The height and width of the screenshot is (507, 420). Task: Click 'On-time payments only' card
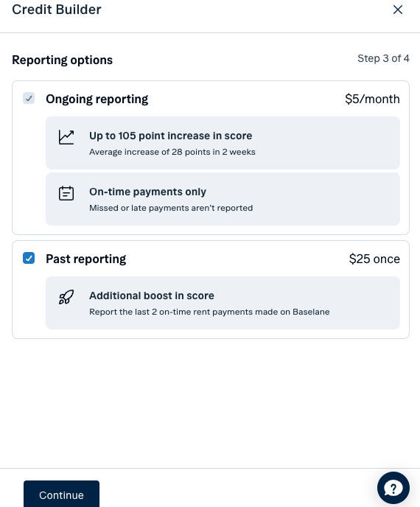pyautogui.click(x=223, y=199)
